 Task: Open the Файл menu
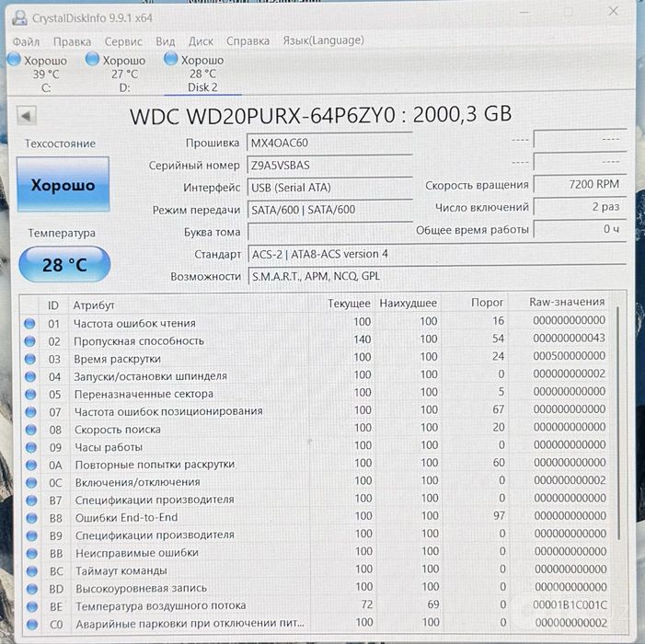[26, 42]
